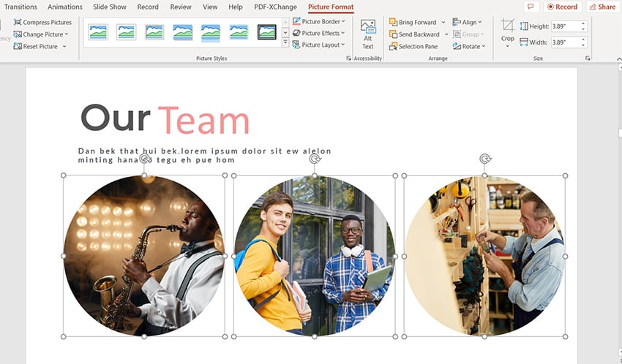Open the Alt Text pane
Image resolution: width=622 pixels, height=364 pixels.
tap(367, 34)
